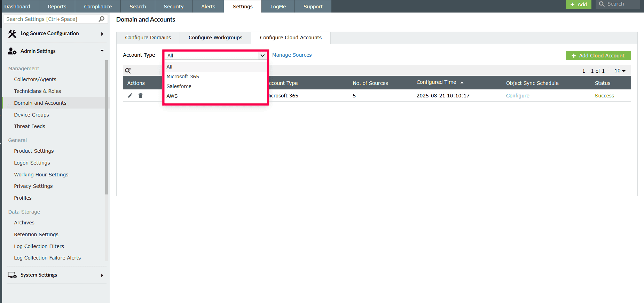Click the green Add button at top
Screen dimensions: 644x303
click(x=579, y=4)
